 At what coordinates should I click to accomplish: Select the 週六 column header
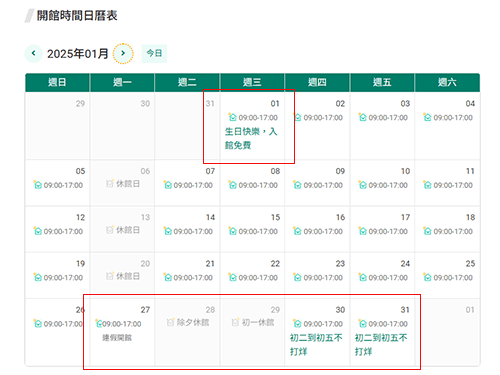click(447, 82)
